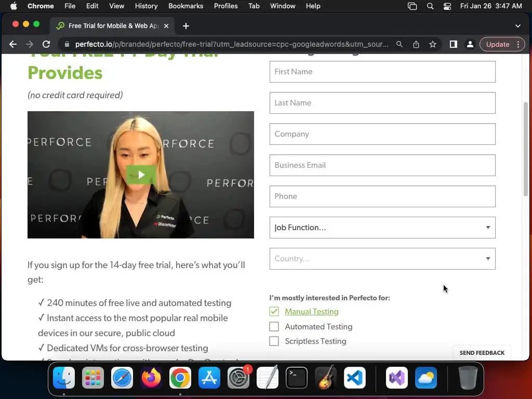The image size is (532, 399).
Task: Open the Edit menu
Action: [x=92, y=6]
